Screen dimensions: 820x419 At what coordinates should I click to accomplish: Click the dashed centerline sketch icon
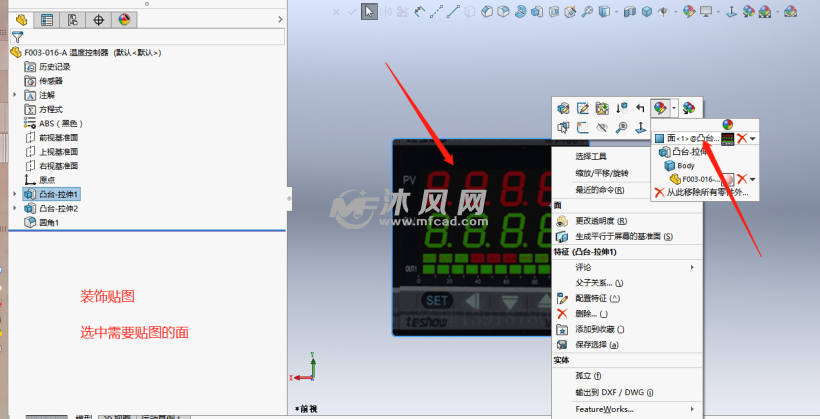click(x=437, y=11)
